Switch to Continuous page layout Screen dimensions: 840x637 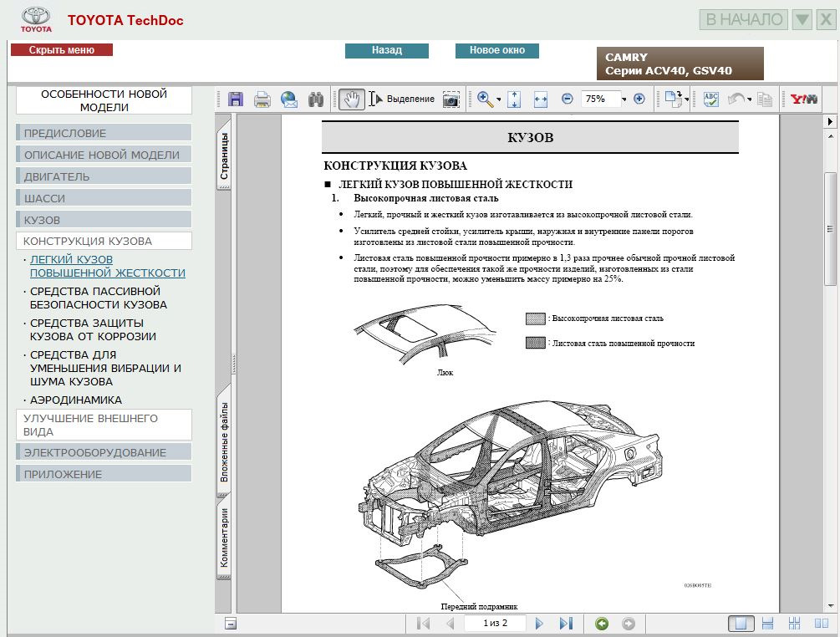pos(768,623)
